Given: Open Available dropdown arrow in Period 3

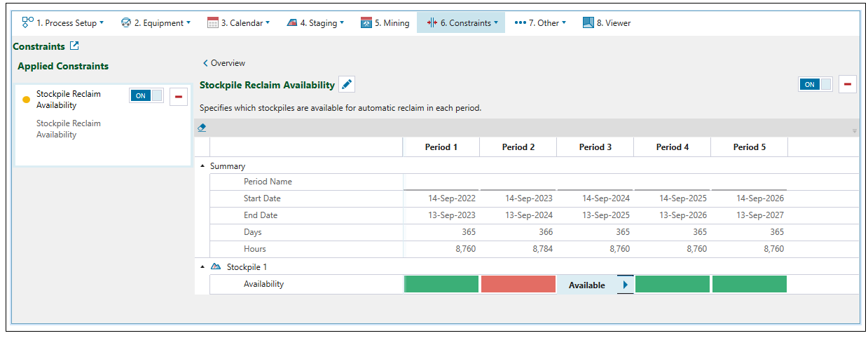Looking at the screenshot, I should click(x=625, y=285).
